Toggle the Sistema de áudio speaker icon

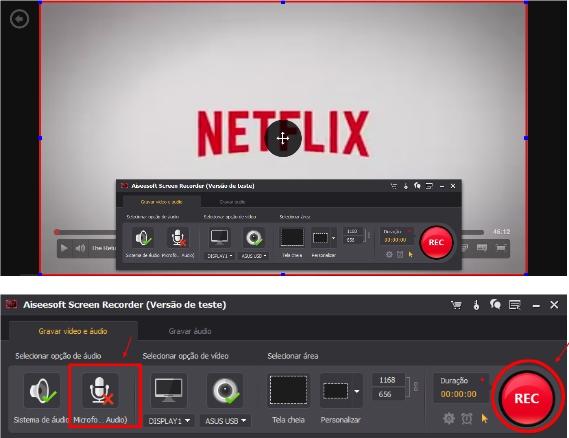(x=42, y=391)
